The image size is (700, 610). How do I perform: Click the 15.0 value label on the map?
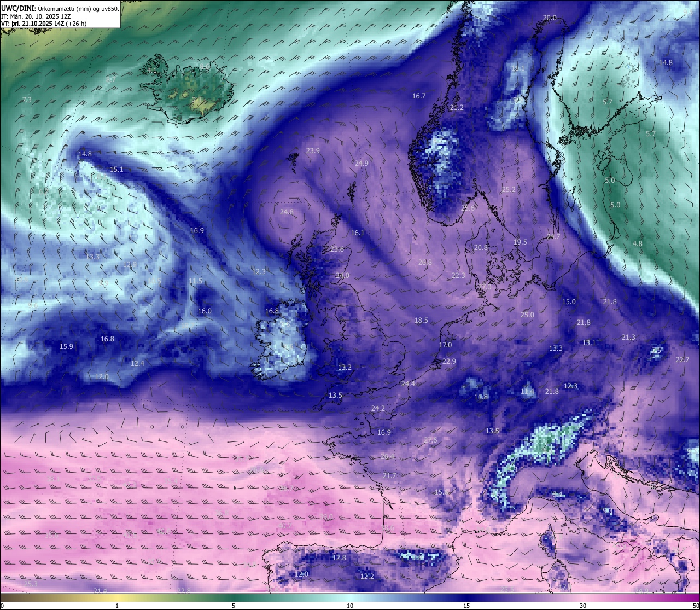[x=569, y=302]
